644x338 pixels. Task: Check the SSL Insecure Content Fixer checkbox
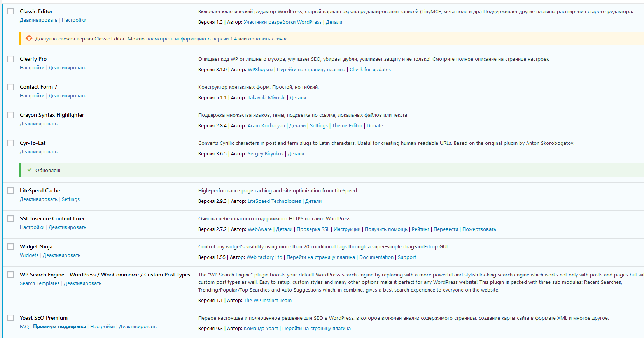coord(10,218)
